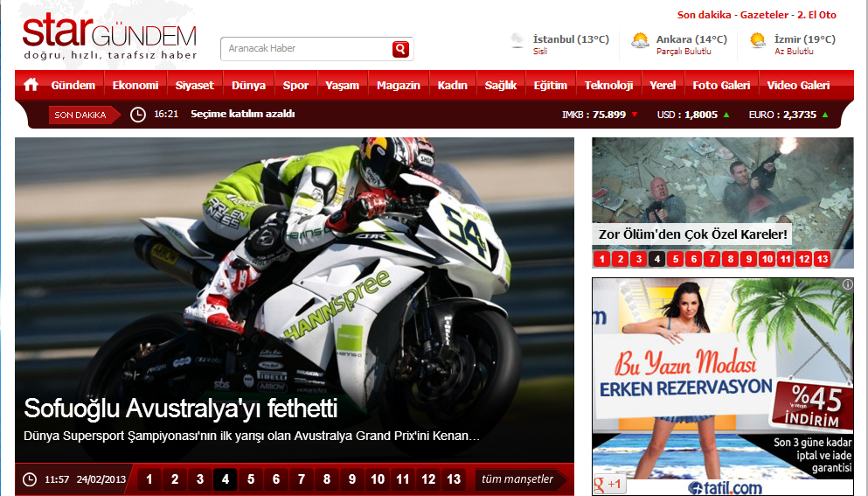Click the ad info icon

click(846, 285)
